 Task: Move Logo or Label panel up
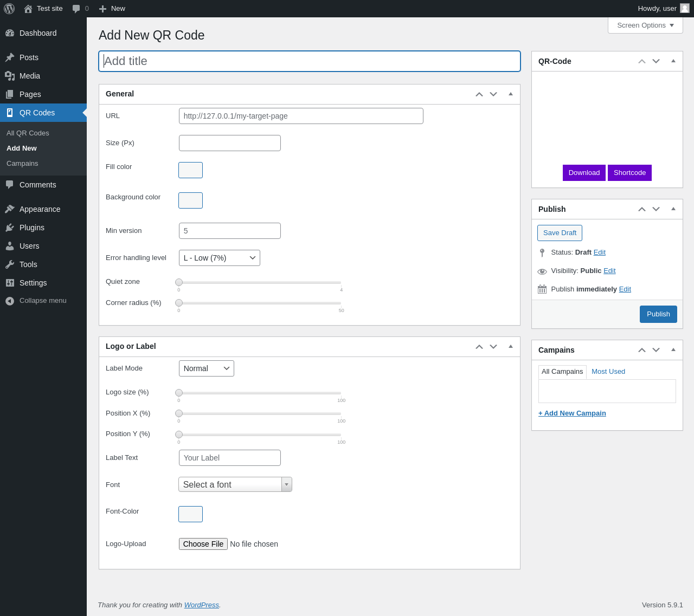pyautogui.click(x=479, y=347)
